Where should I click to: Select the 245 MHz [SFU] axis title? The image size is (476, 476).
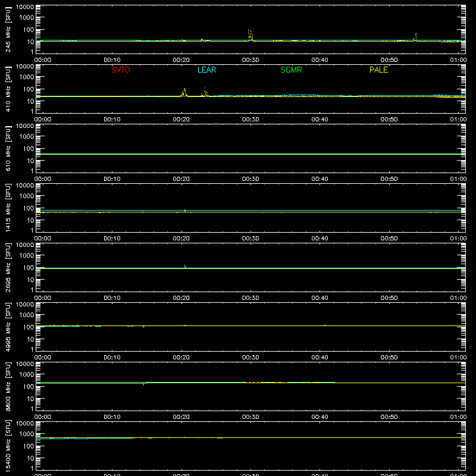[x=8, y=29]
